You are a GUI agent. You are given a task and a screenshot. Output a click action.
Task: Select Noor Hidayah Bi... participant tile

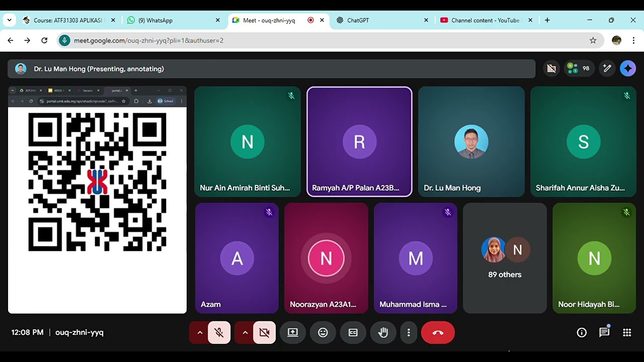tap(594, 258)
